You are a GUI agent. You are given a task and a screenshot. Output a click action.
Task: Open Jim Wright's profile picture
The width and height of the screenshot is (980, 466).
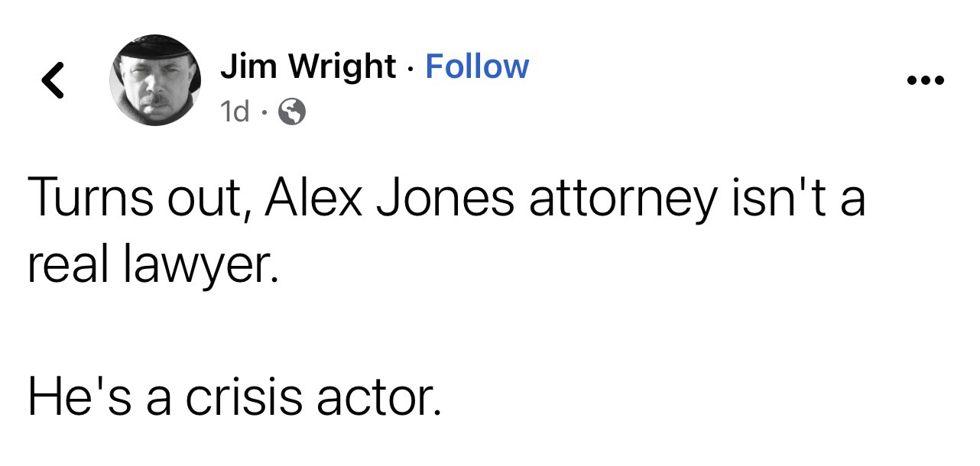(x=155, y=79)
